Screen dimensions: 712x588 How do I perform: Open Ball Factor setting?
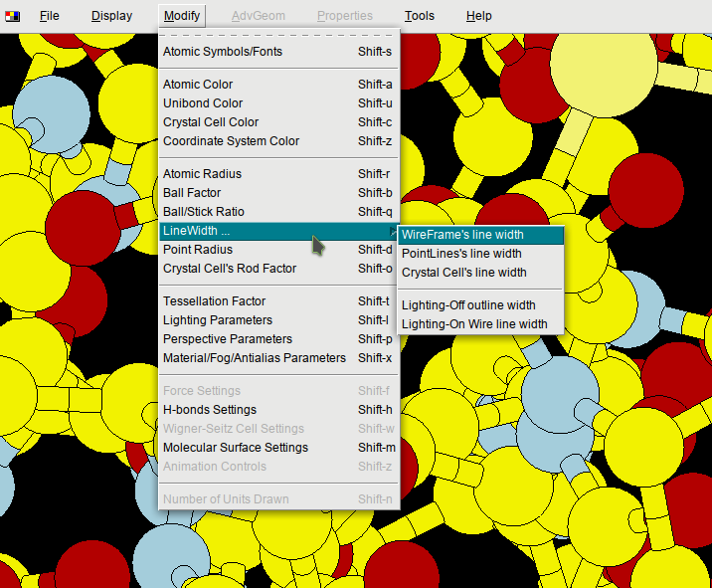(278, 193)
